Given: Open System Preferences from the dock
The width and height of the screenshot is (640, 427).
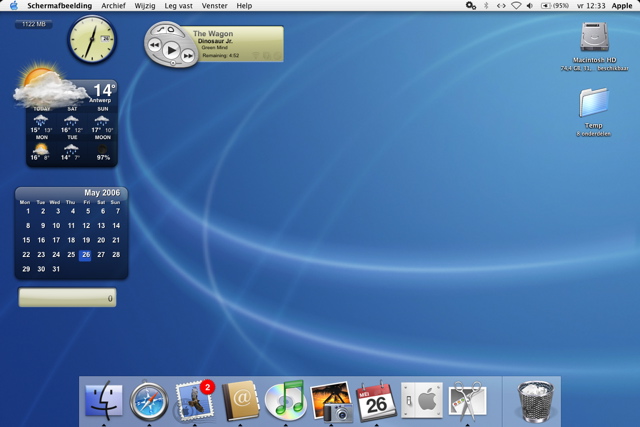Looking at the screenshot, I should point(422,401).
